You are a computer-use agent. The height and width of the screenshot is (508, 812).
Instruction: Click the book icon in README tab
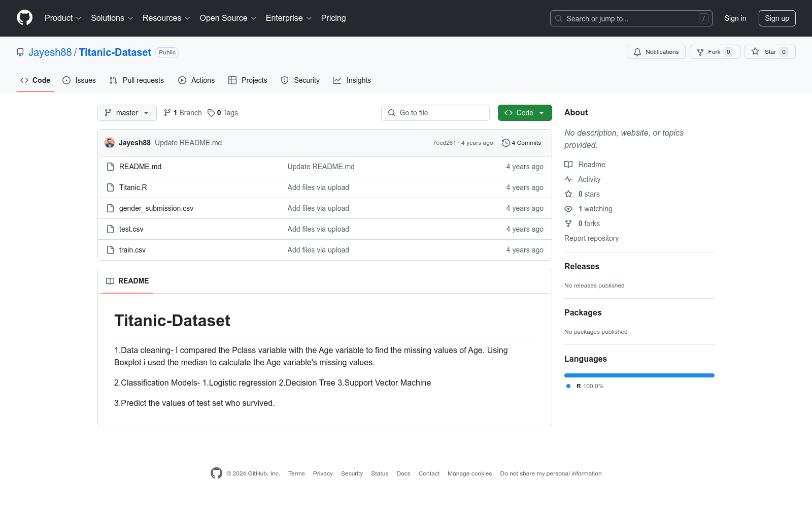[110, 281]
